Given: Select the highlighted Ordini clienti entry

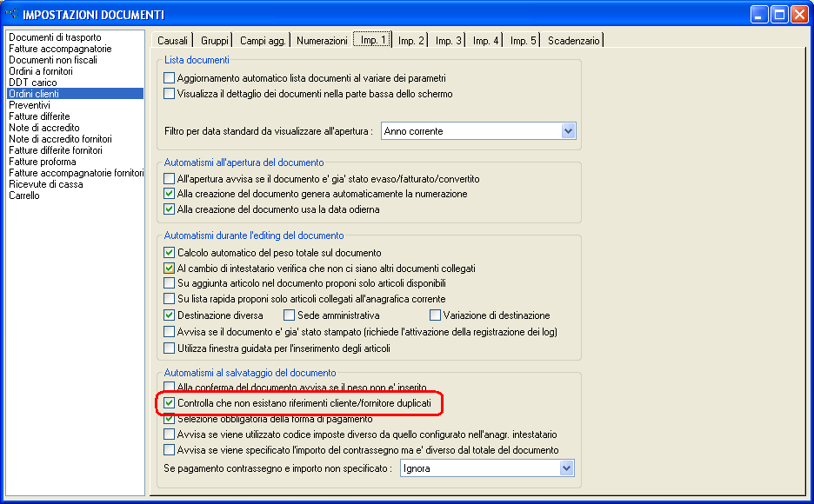Looking at the screenshot, I should (76, 94).
